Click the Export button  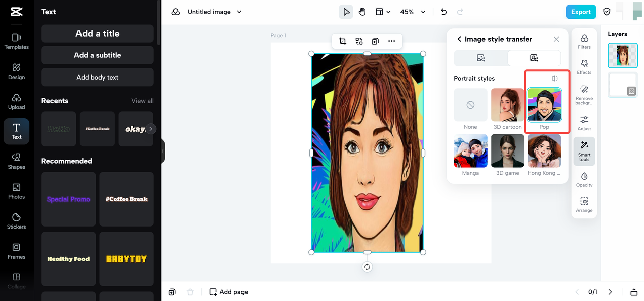tap(581, 12)
